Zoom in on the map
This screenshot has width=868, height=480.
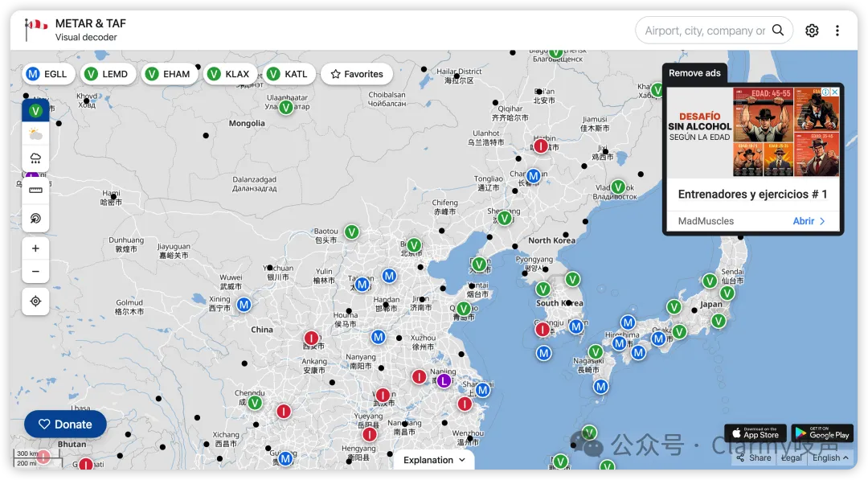[35, 248]
